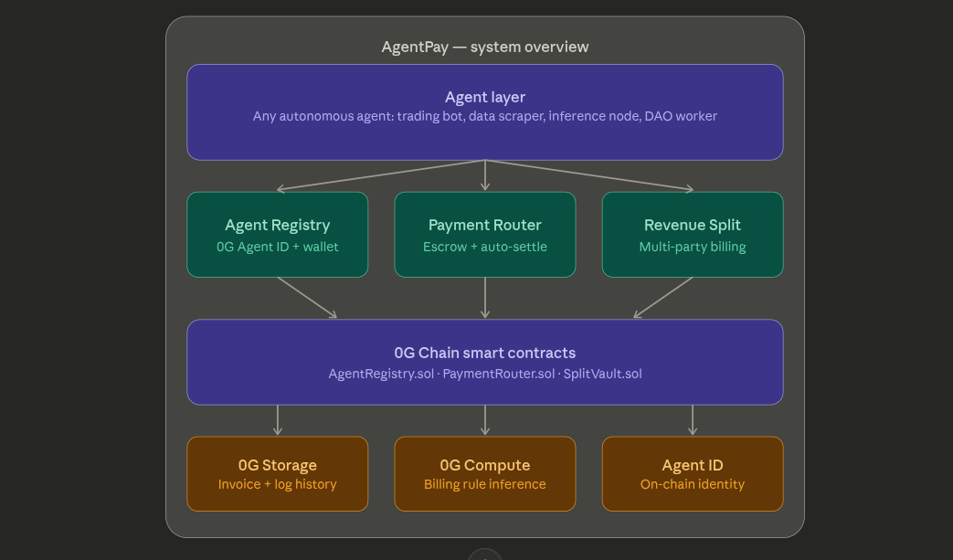This screenshot has width=953, height=560.
Task: Select the Payment Router node
Action: [x=484, y=234]
